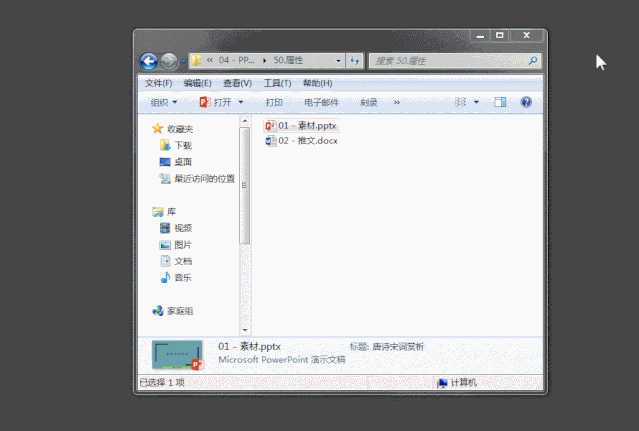Maximize the Explorer window
639x431 pixels.
click(x=500, y=36)
